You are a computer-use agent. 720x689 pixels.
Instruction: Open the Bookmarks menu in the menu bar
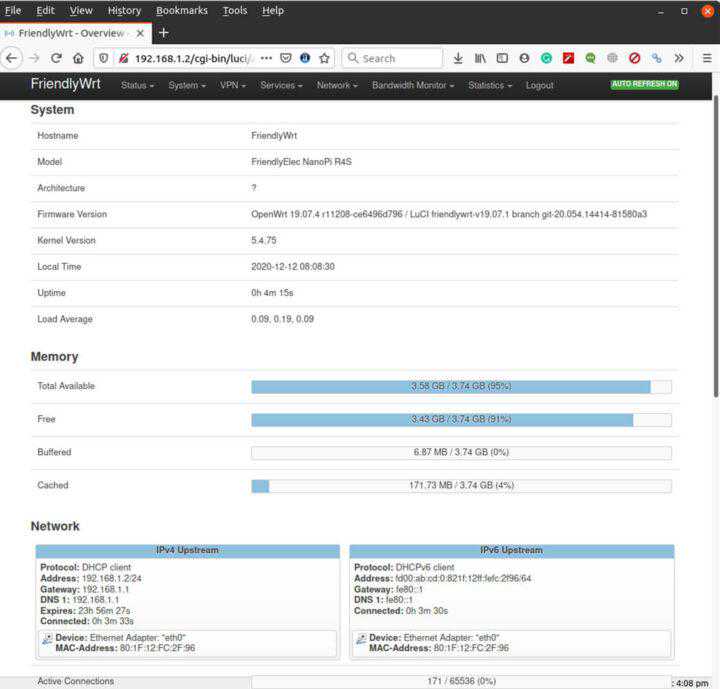pyautogui.click(x=180, y=10)
